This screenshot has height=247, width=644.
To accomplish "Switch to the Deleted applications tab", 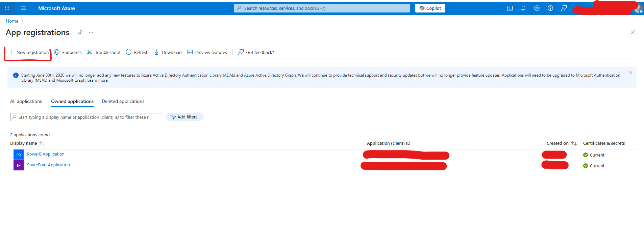I will coord(123,101).
